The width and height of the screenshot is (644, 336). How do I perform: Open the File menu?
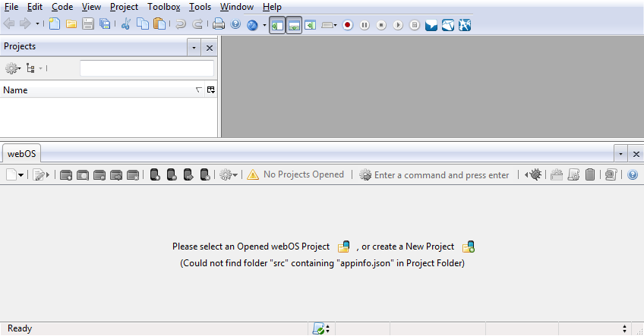[11, 7]
